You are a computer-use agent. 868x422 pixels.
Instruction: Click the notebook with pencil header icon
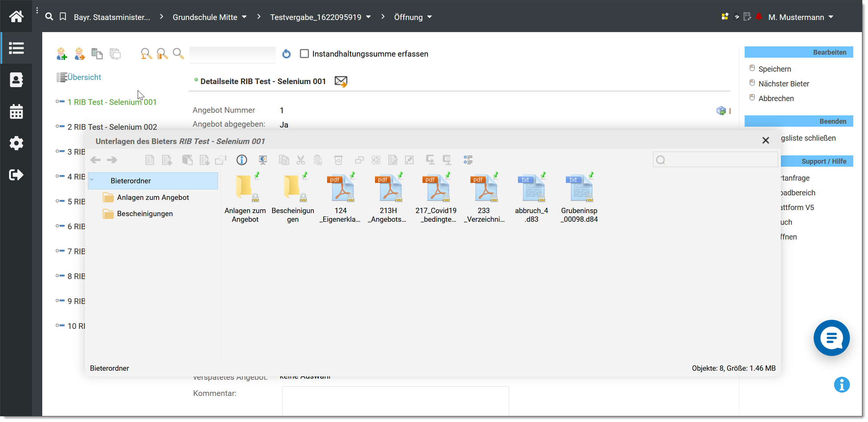click(747, 17)
